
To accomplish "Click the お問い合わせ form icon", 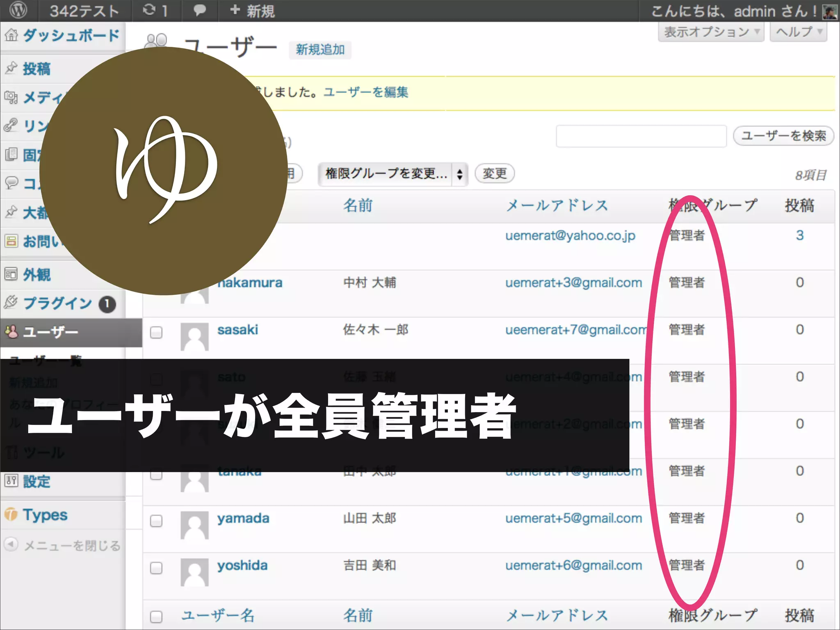I will (11, 241).
